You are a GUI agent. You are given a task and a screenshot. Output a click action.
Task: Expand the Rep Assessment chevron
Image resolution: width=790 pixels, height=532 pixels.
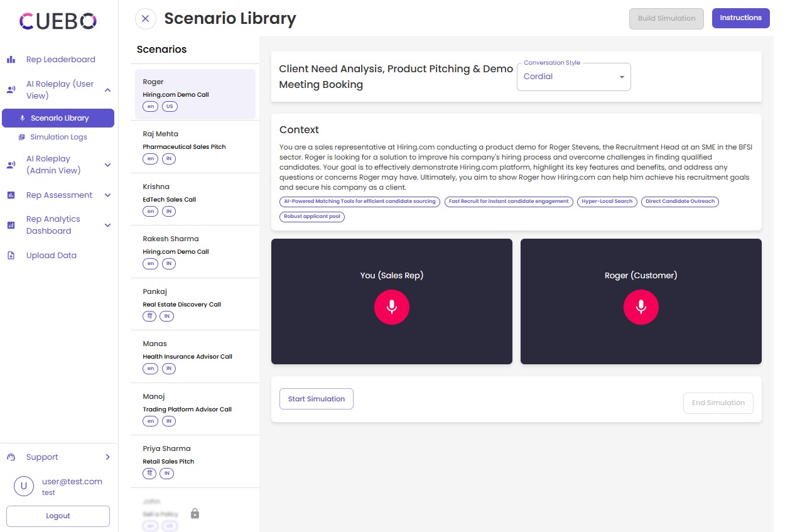[x=107, y=195]
